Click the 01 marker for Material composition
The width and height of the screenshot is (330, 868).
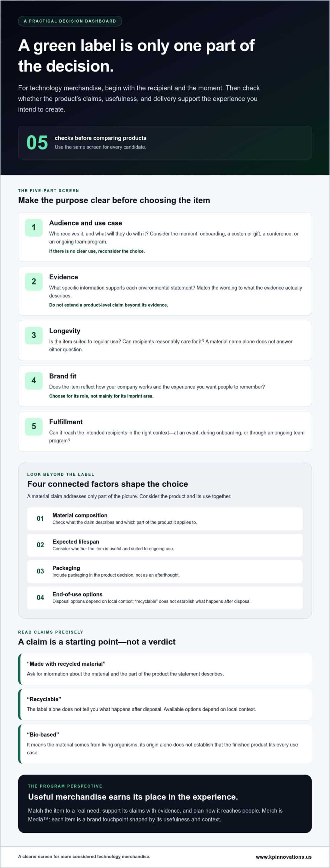(x=40, y=518)
